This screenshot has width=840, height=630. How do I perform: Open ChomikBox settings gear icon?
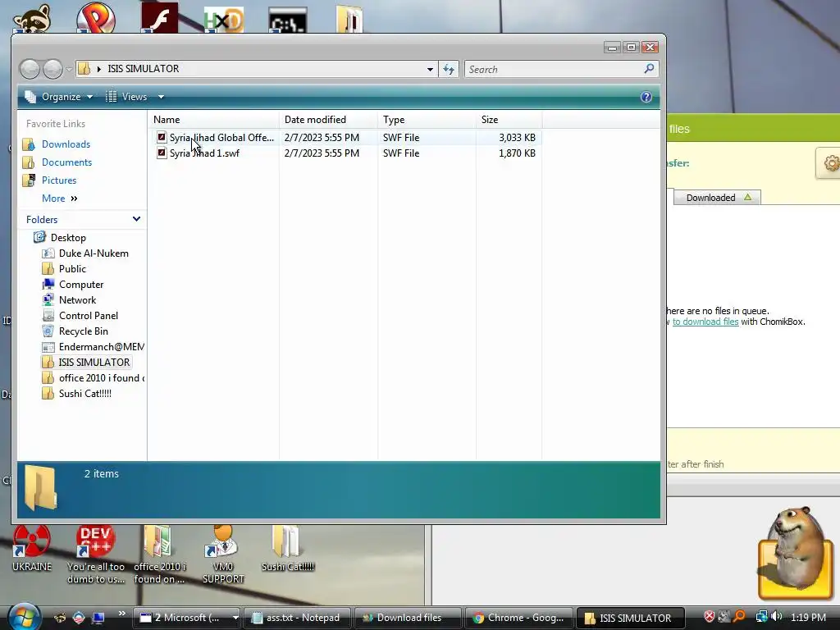[830, 163]
